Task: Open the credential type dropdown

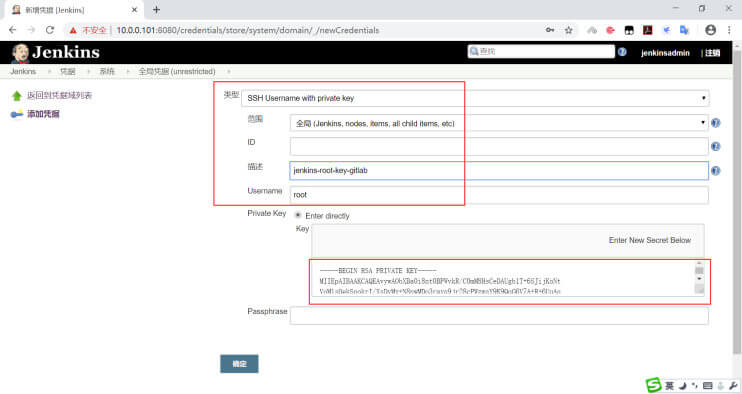Action: [475, 98]
